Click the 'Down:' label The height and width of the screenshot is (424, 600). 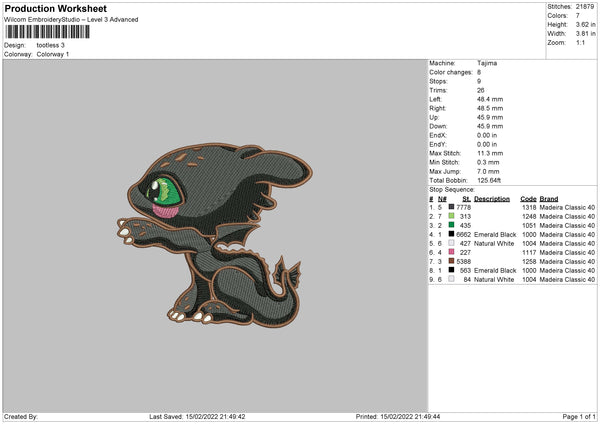[438, 126]
